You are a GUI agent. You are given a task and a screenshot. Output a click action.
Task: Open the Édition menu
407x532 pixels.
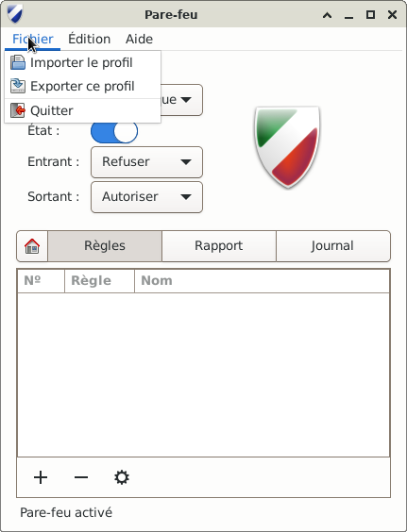[90, 39]
